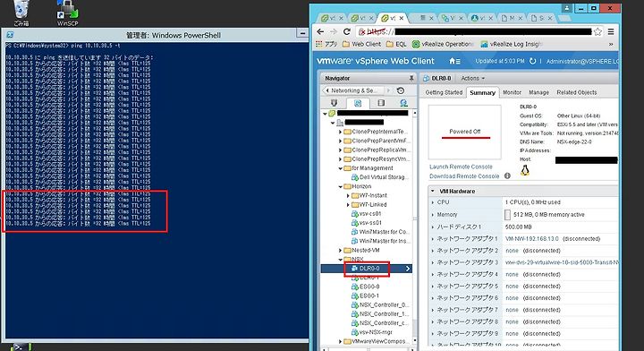Open the Chrome user profile button

pos(567,8)
